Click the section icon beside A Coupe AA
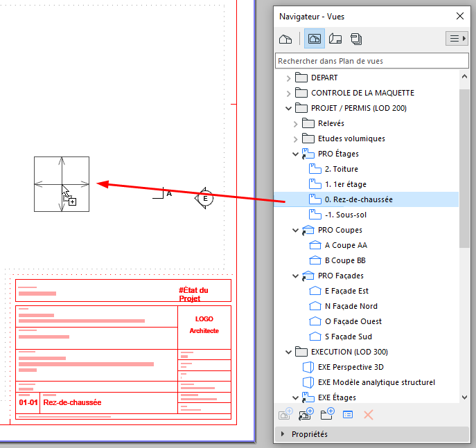This screenshot has width=476, height=448. click(315, 245)
